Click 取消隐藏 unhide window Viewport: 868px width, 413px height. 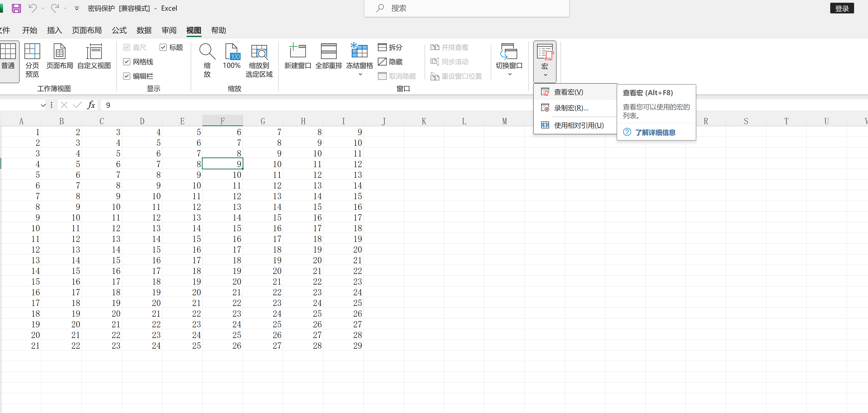[x=397, y=76]
